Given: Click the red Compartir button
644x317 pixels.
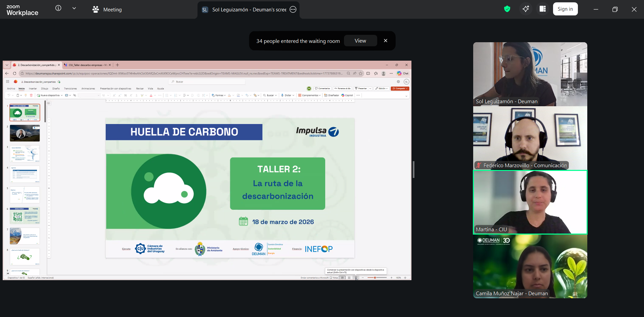Looking at the screenshot, I should pyautogui.click(x=400, y=89).
